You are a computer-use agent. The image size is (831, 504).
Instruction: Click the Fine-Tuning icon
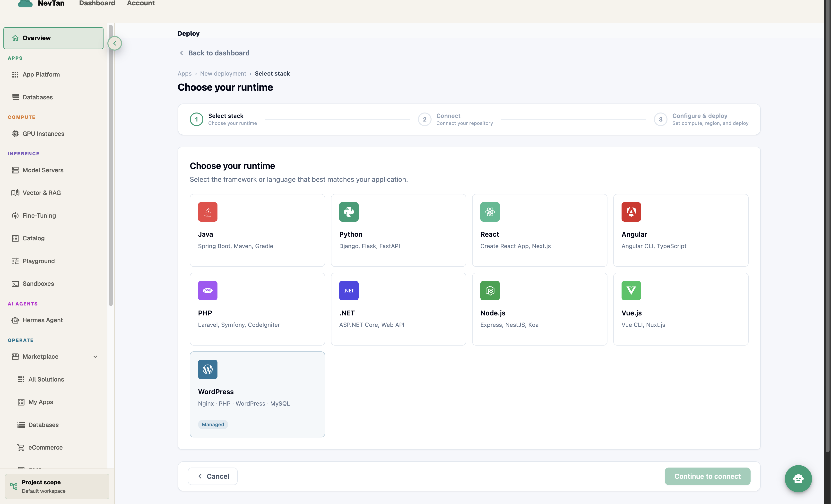tap(15, 216)
